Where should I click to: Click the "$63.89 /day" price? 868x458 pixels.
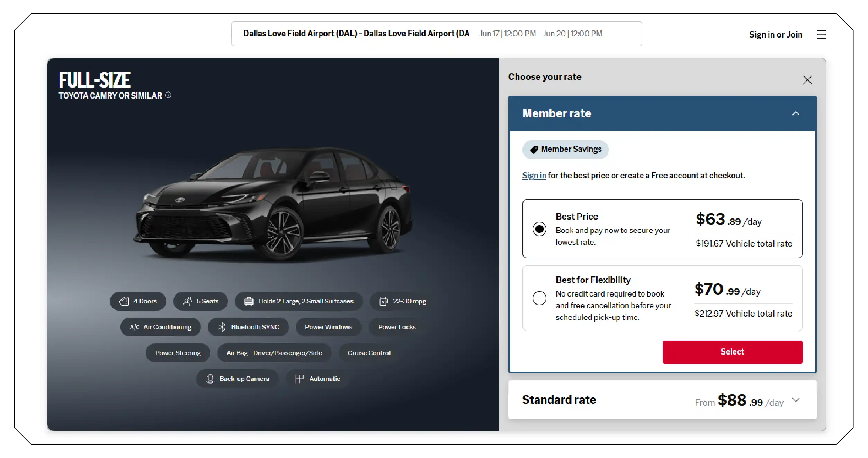click(729, 220)
